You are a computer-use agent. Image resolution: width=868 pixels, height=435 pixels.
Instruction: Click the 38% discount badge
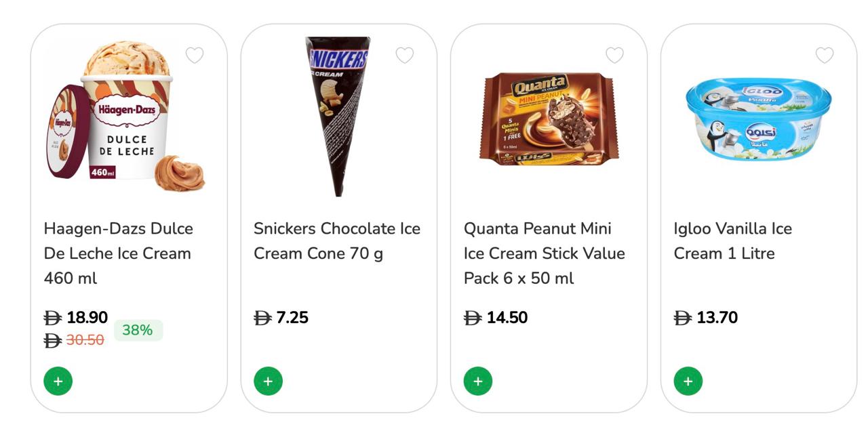coord(138,331)
